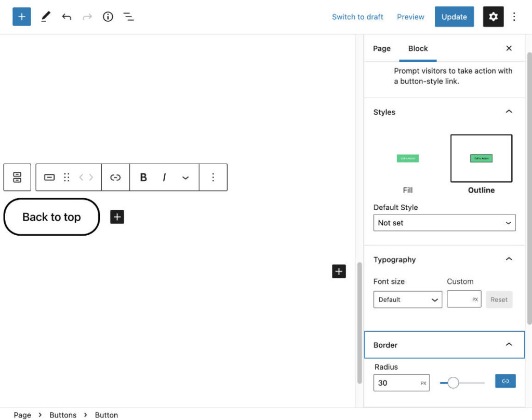Apply italic formatting to the button text
Viewport: 532px width, 420px height.
[x=164, y=177]
